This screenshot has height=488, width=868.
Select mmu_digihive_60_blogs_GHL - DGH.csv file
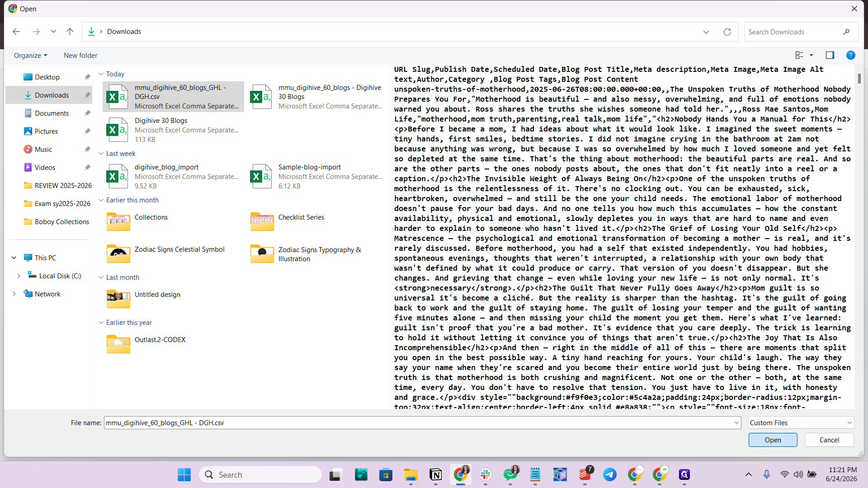pos(174,97)
